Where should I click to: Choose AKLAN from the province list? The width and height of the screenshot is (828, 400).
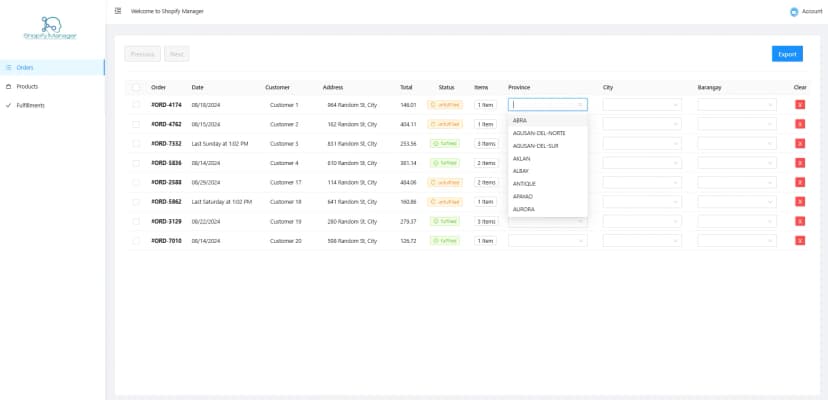tap(548, 159)
